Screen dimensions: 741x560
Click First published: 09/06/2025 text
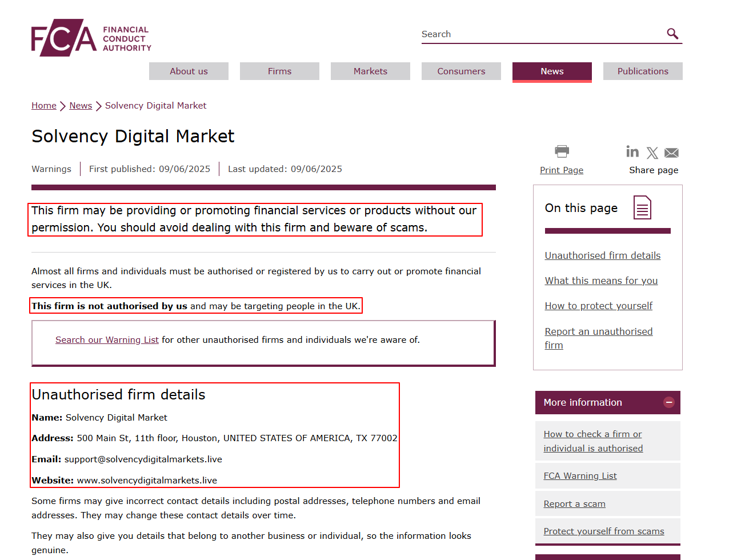[x=150, y=169]
